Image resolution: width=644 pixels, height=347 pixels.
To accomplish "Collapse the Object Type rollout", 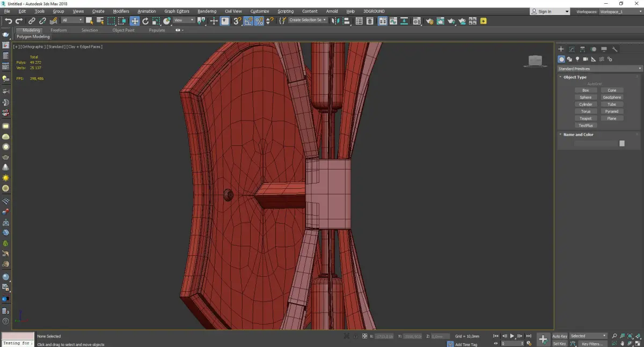I will click(x=575, y=77).
